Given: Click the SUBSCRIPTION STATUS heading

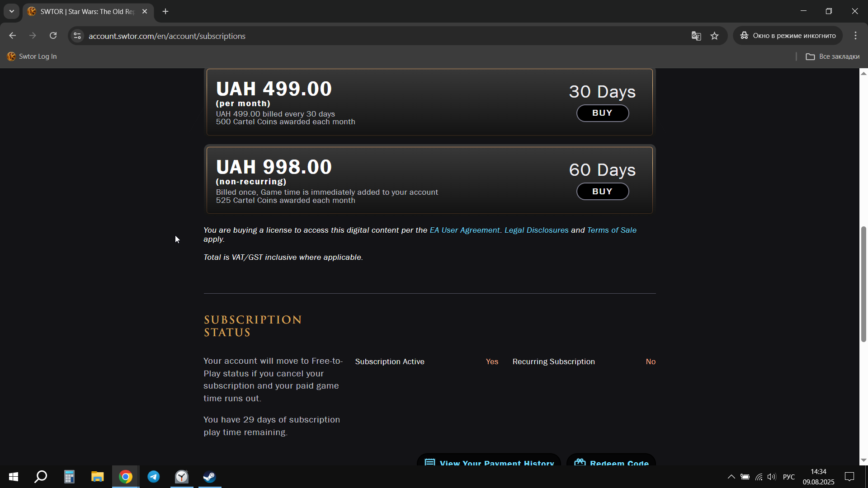Looking at the screenshot, I should [x=253, y=326].
